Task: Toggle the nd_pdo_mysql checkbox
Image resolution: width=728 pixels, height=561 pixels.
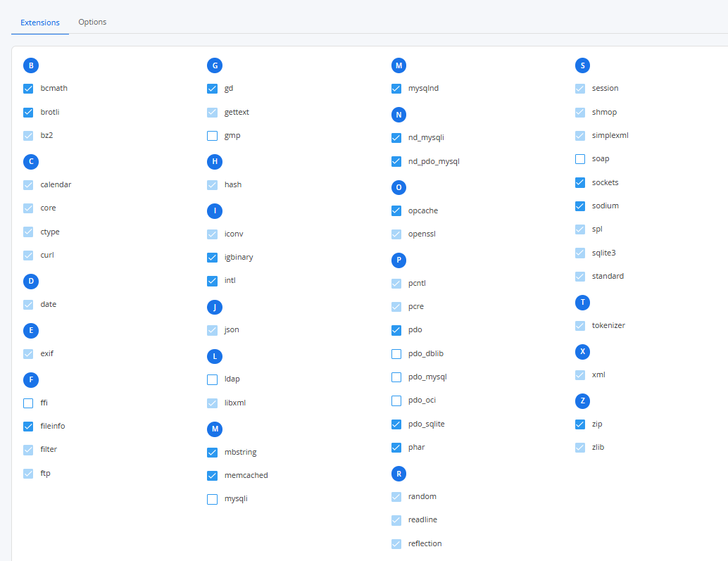Action: pos(396,161)
